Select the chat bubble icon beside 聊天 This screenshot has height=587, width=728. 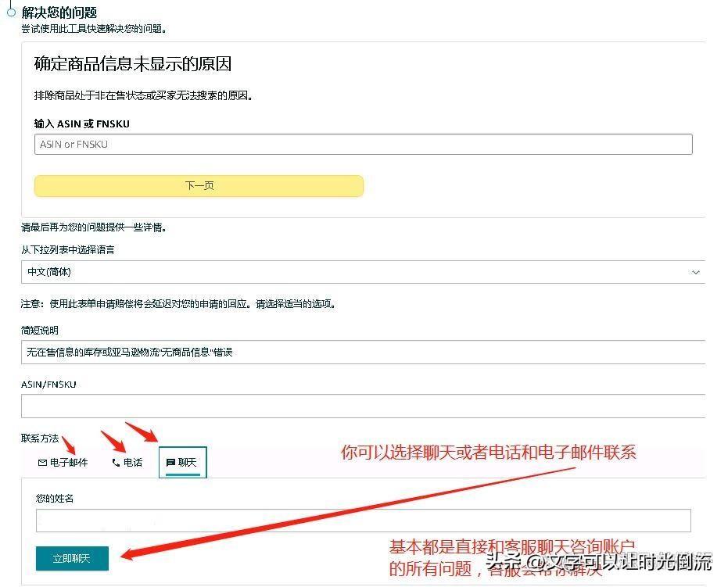coord(170,463)
